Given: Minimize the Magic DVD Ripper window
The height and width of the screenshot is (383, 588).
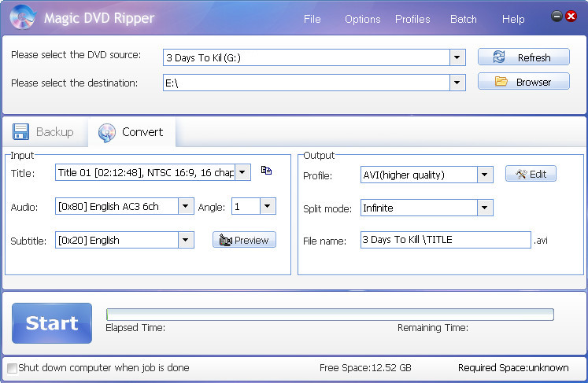Looking at the screenshot, I should coord(557,16).
